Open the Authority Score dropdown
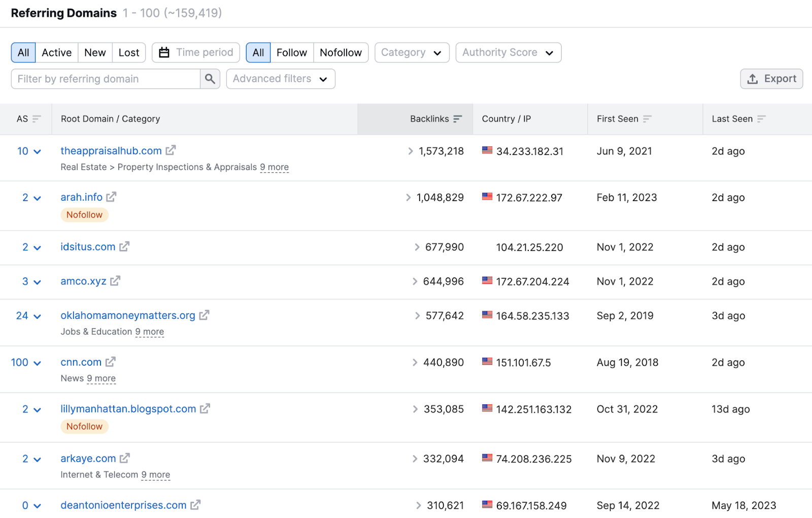Image resolution: width=812 pixels, height=518 pixels. coord(509,52)
